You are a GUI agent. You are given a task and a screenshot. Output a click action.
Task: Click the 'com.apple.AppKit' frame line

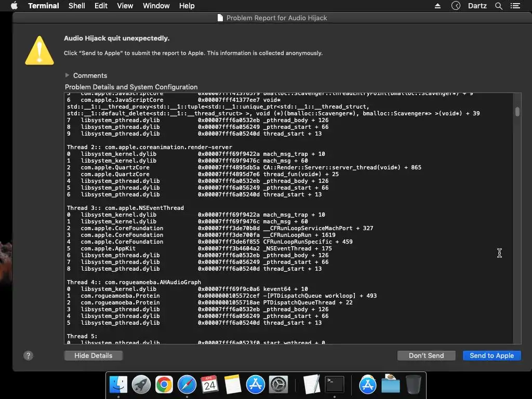[x=199, y=248]
